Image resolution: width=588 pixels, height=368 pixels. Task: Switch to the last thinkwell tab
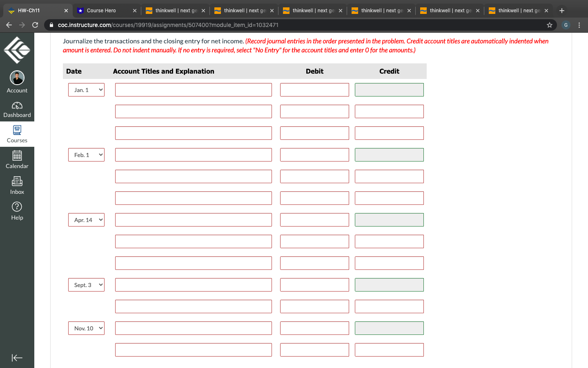click(x=519, y=11)
